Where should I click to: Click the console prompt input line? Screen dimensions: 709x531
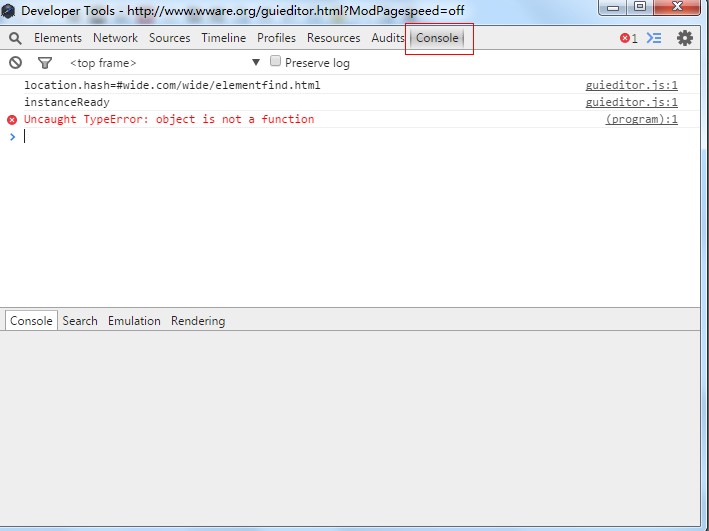[300, 137]
